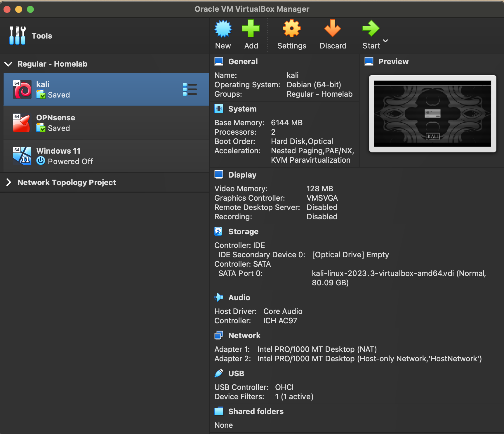Click the System section chip icon
This screenshot has width=504, height=434.
pos(219,109)
